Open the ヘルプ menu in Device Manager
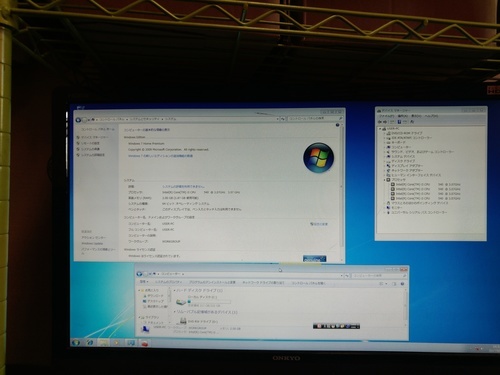The height and width of the screenshot is (375, 500). tap(431, 116)
